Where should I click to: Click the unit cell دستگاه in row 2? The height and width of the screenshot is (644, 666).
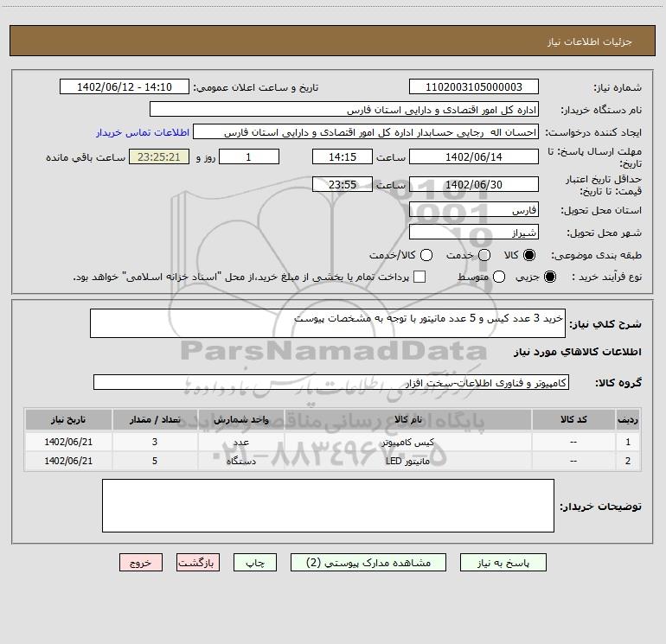(240, 461)
